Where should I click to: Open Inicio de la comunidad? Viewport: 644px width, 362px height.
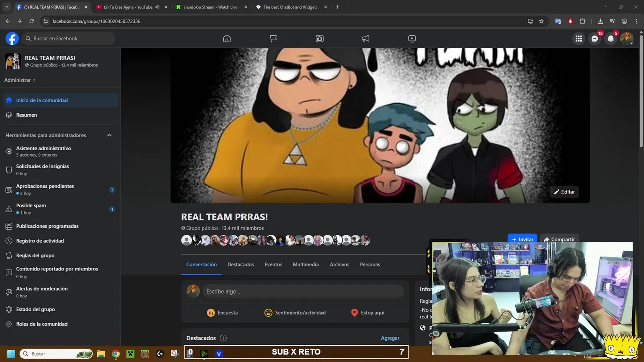(60, 100)
